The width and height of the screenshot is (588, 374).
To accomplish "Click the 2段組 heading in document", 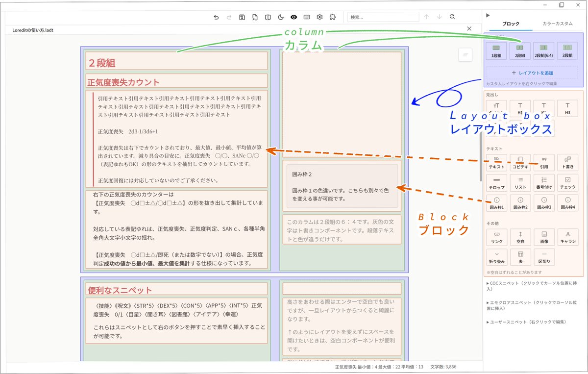I will (101, 62).
